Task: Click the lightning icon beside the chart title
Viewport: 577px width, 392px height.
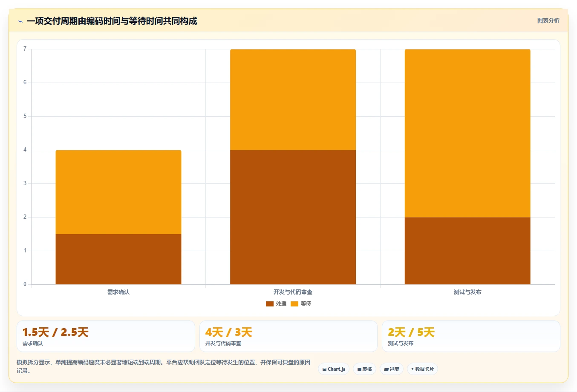Action: (20, 21)
